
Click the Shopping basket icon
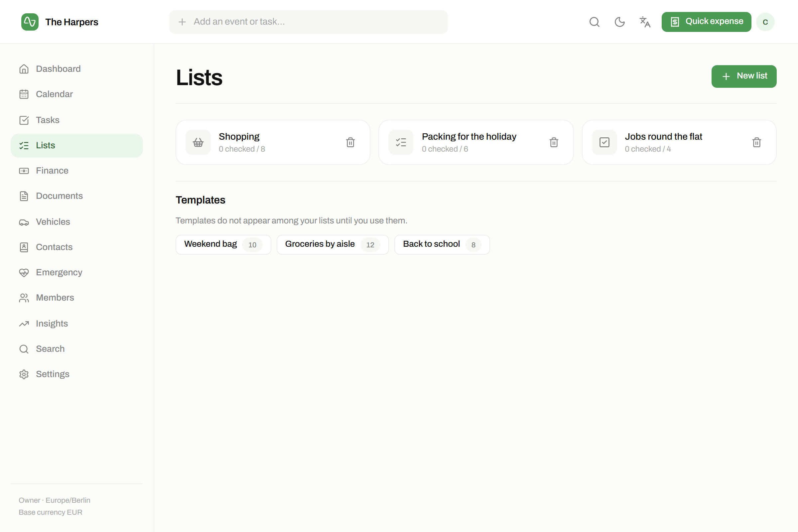click(198, 142)
